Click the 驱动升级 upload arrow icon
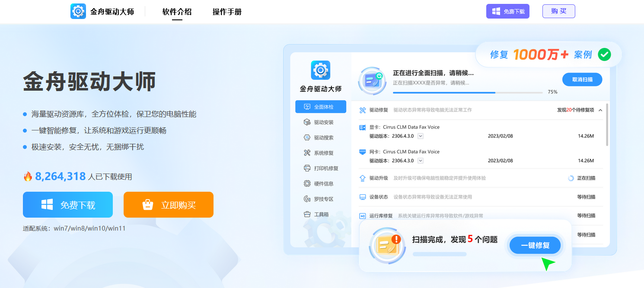Screen dimensions: 644x288 click(363, 178)
